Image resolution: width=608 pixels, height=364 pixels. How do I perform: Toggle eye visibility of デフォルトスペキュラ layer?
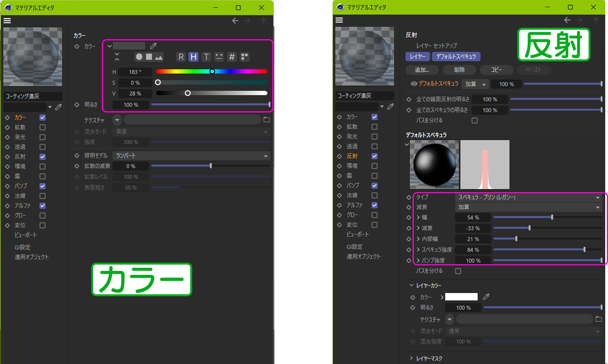click(414, 84)
